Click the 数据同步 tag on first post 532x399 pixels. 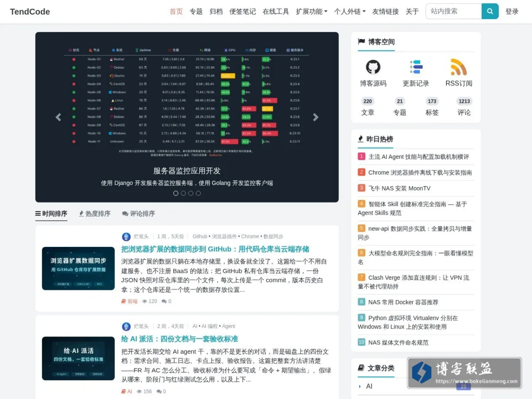point(273,237)
